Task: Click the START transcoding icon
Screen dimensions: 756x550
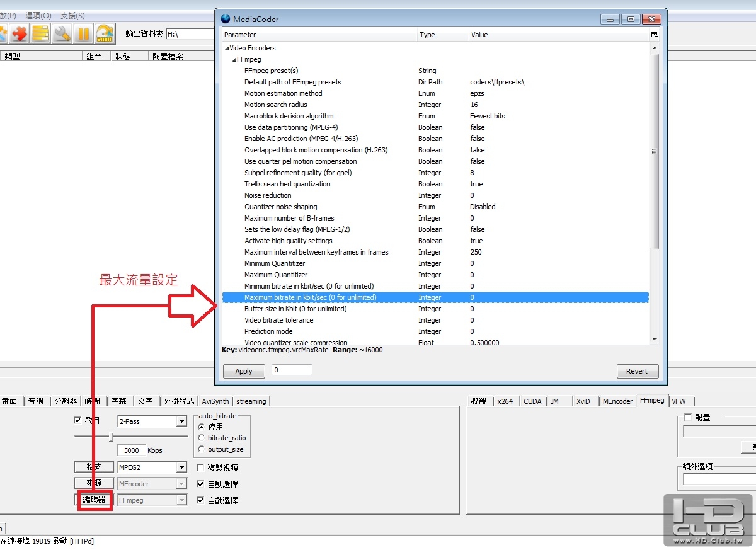Action: [x=105, y=33]
